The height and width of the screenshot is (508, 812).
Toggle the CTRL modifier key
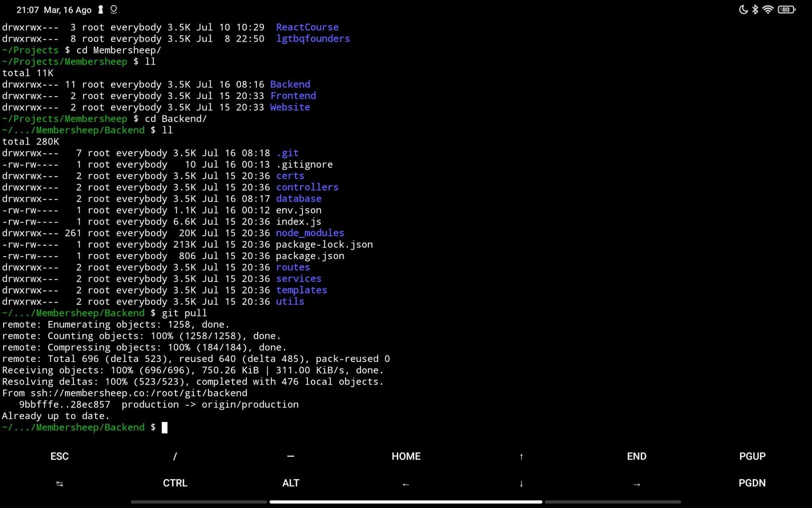coord(174,483)
